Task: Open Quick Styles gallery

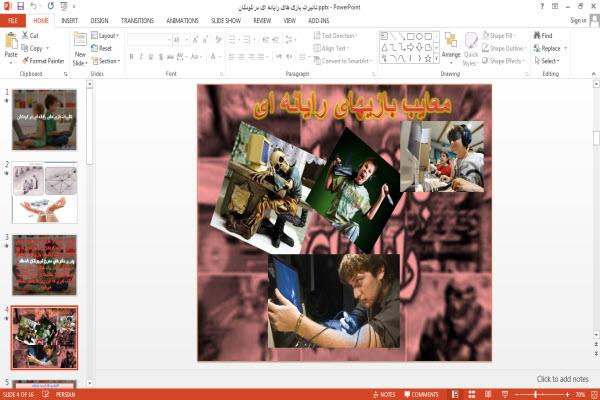Action: point(471,49)
